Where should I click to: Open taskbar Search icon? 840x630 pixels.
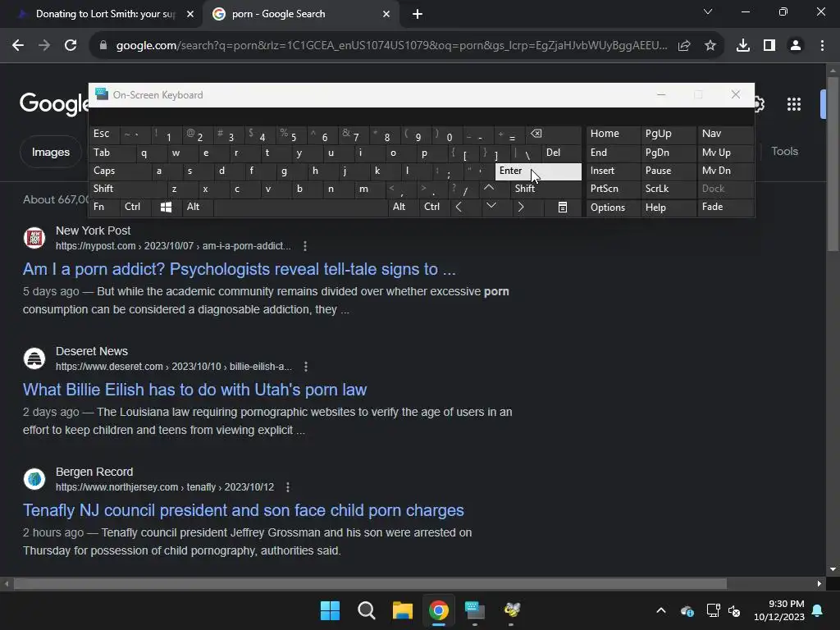click(367, 610)
